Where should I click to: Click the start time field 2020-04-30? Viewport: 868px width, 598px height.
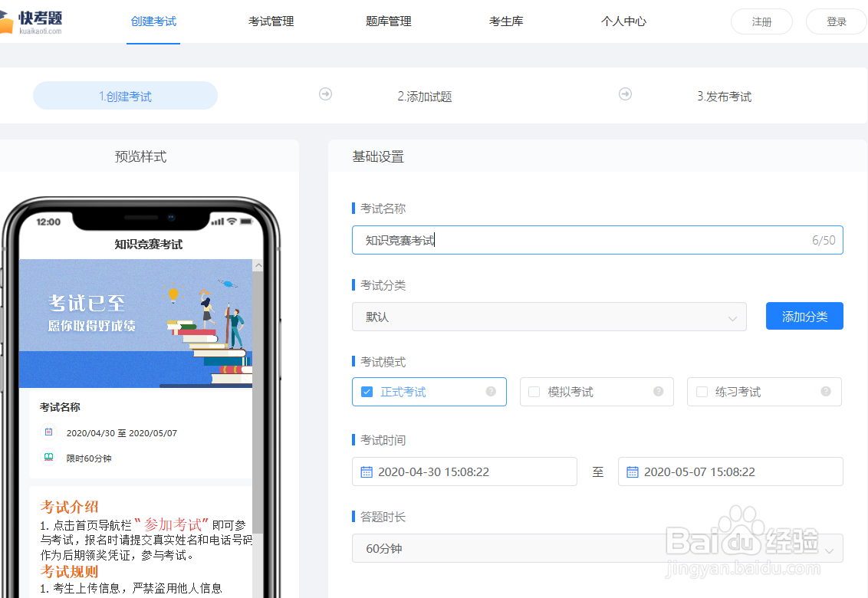(465, 472)
